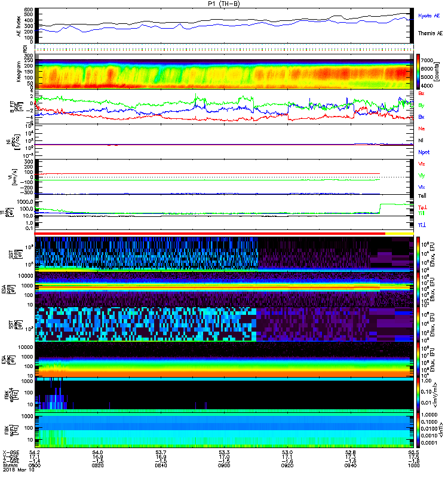448x478 pixels.
Task: Select the blue Bx legend label
Action: (x=421, y=117)
